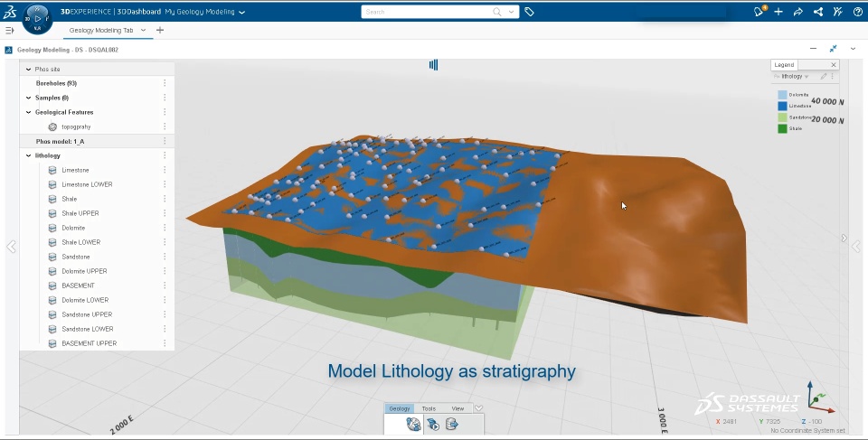
Task: Select the Legend tab
Action: (x=784, y=65)
